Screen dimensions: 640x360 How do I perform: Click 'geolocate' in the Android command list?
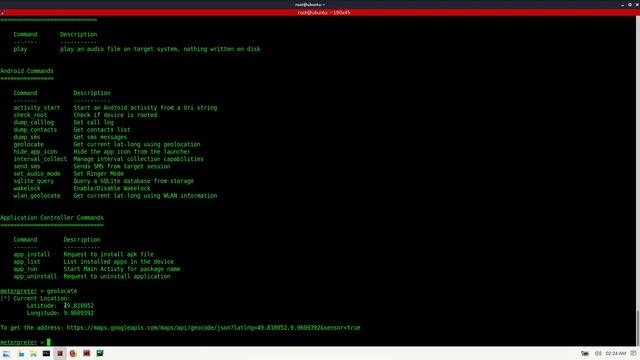29,144
